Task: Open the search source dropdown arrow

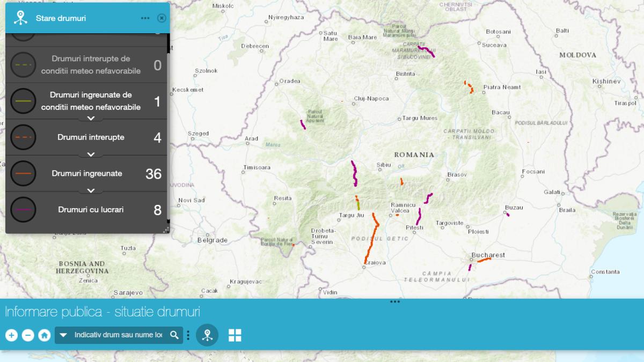Action: [x=63, y=335]
